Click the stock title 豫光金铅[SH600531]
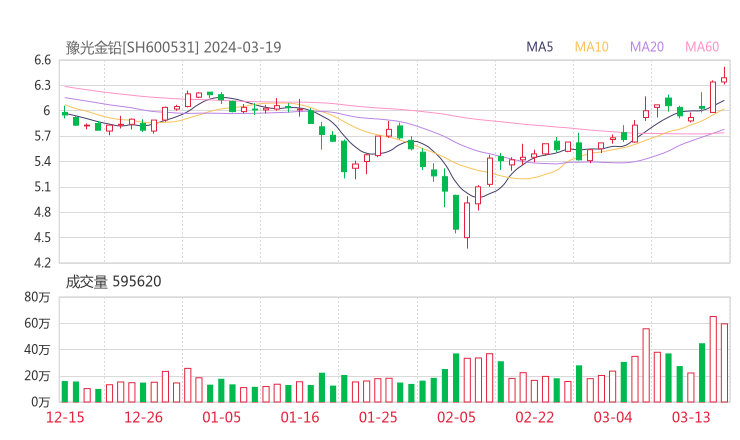Screen dimensions: 740x440 (132, 47)
